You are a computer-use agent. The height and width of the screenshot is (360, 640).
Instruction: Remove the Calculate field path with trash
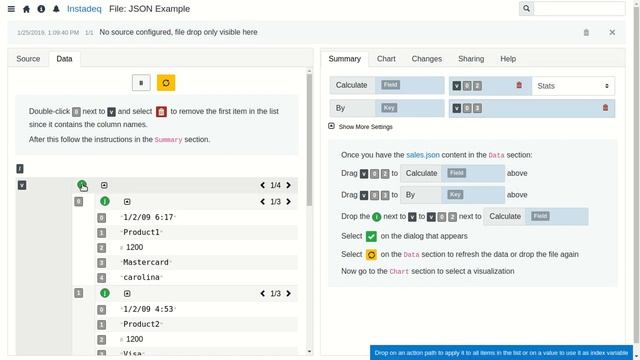519,85
